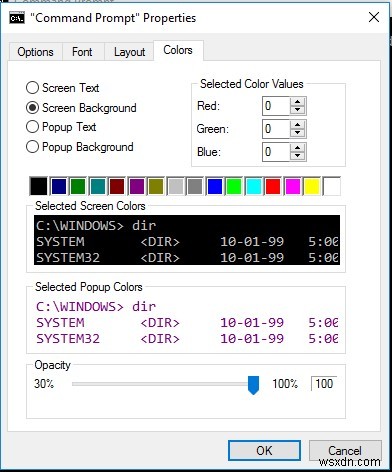Increase the Green value with up arrow
The image size is (392, 472).
point(298,125)
